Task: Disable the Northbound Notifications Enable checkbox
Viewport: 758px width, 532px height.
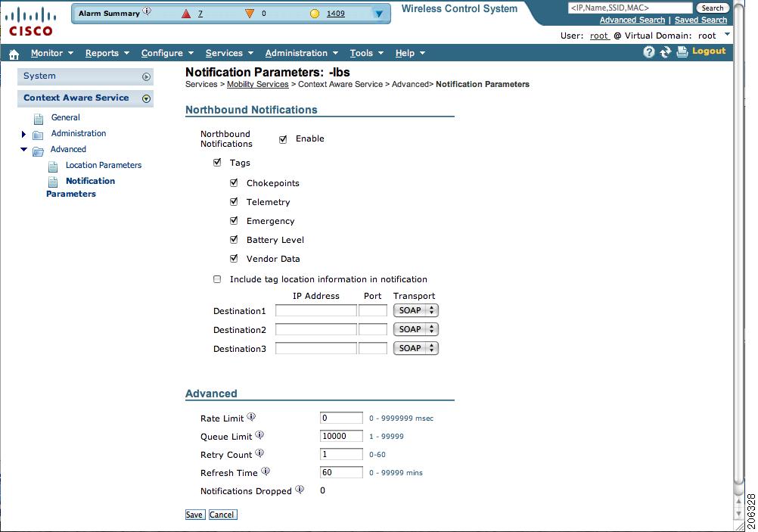Action: (x=283, y=138)
